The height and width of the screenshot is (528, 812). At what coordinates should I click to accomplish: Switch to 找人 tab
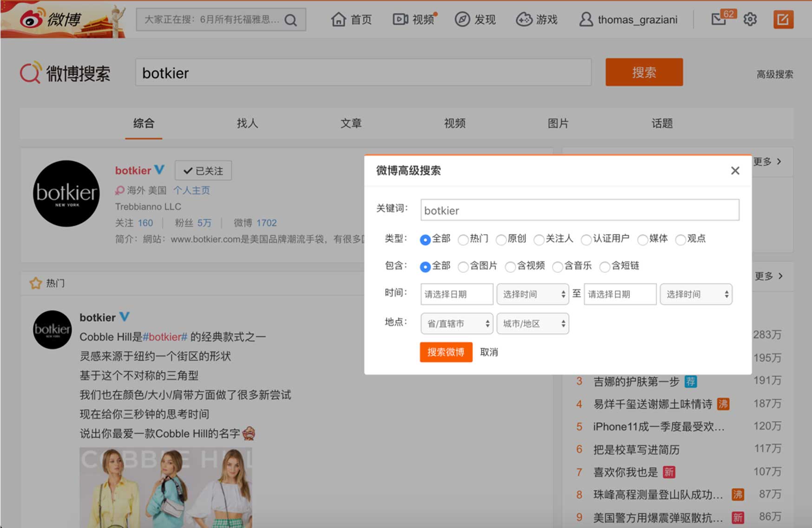click(247, 123)
